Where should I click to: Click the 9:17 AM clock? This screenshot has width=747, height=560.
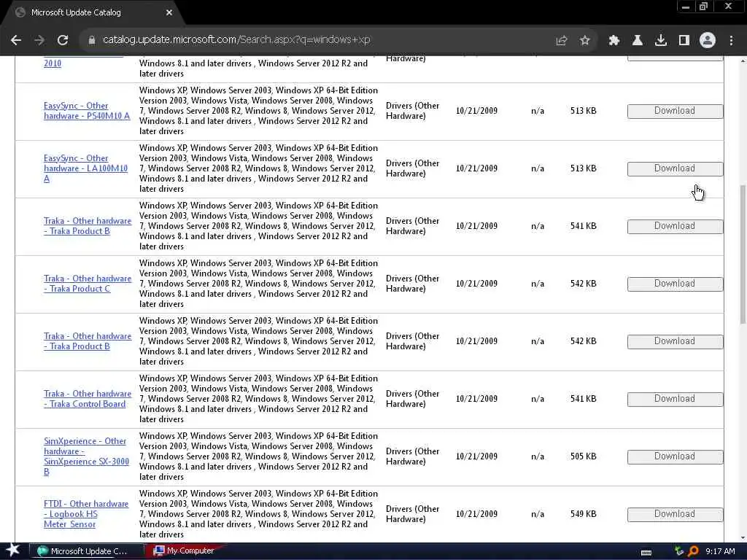(720, 551)
